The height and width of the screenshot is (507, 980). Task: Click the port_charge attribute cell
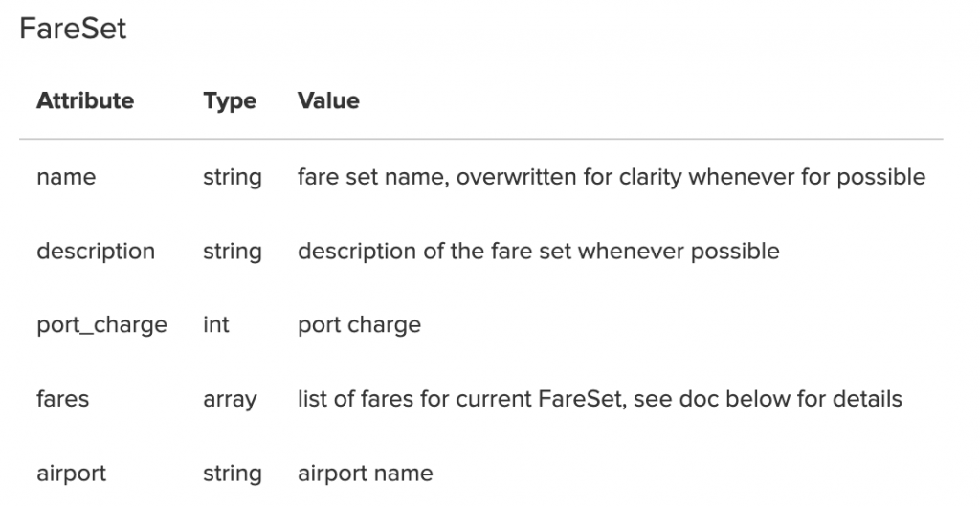pyautogui.click(x=101, y=325)
